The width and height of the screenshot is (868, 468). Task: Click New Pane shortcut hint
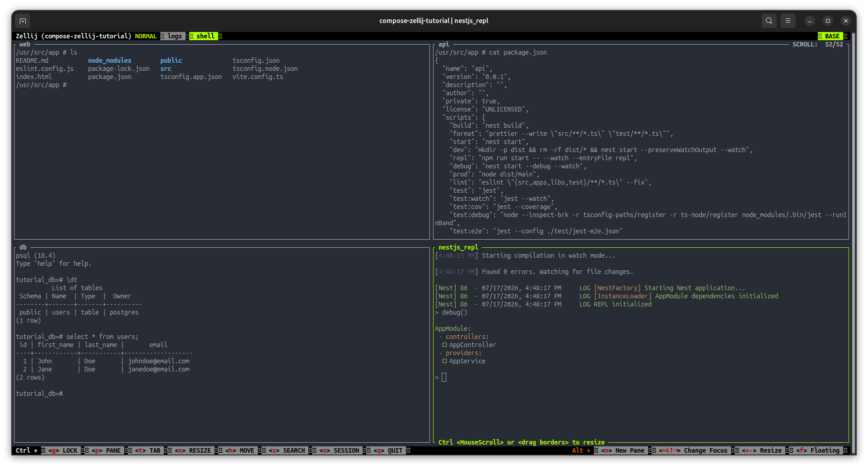(623, 450)
